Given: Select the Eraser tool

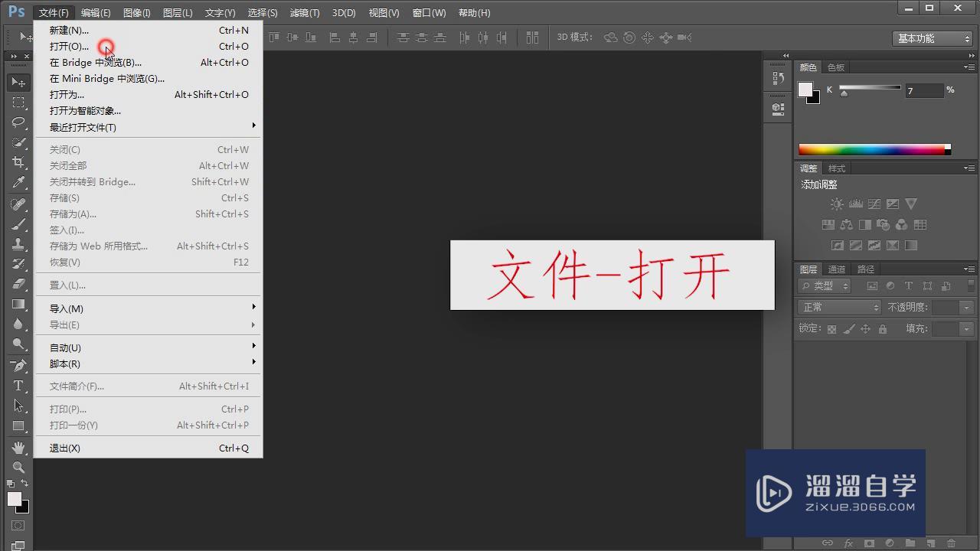Looking at the screenshot, I should [x=18, y=284].
